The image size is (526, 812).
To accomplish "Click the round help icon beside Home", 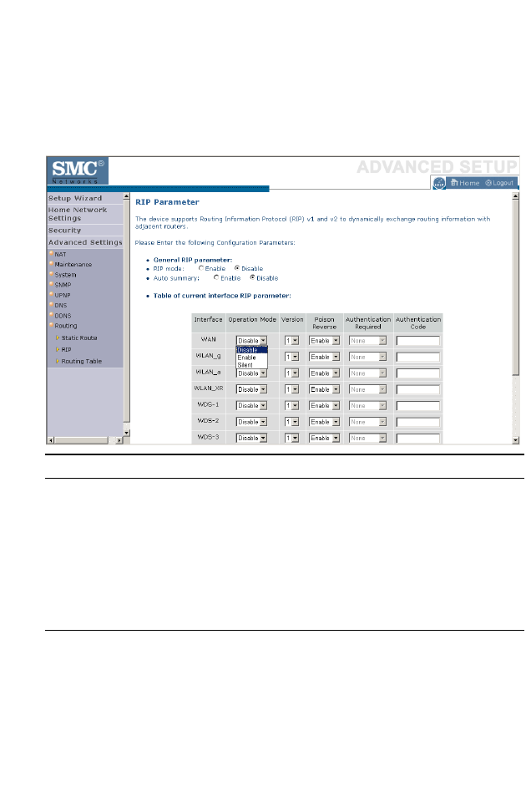I will (x=439, y=183).
